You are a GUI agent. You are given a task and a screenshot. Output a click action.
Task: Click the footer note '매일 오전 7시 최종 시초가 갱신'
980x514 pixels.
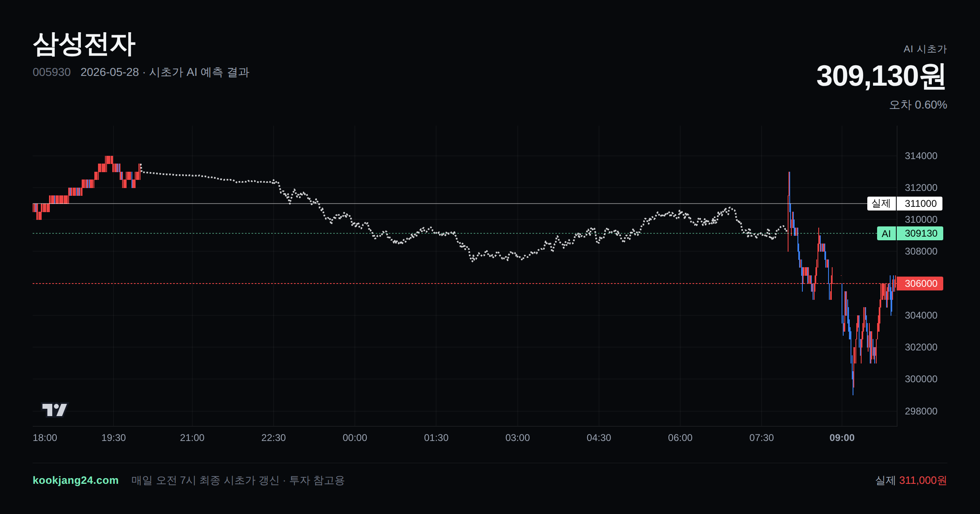(205, 481)
